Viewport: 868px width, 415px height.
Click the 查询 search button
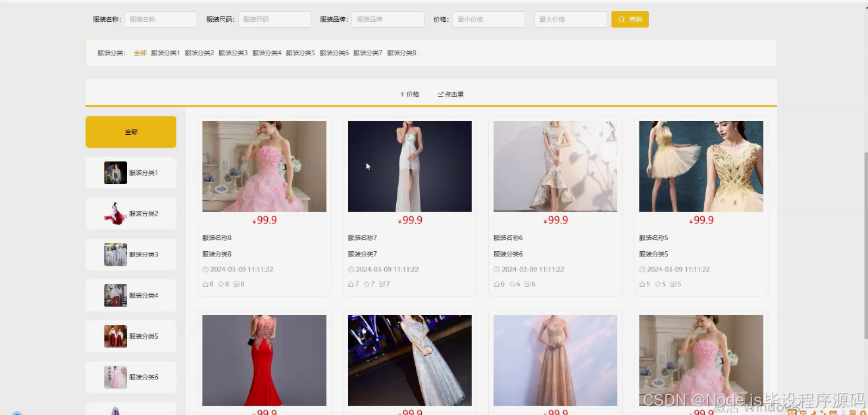pyautogui.click(x=630, y=20)
